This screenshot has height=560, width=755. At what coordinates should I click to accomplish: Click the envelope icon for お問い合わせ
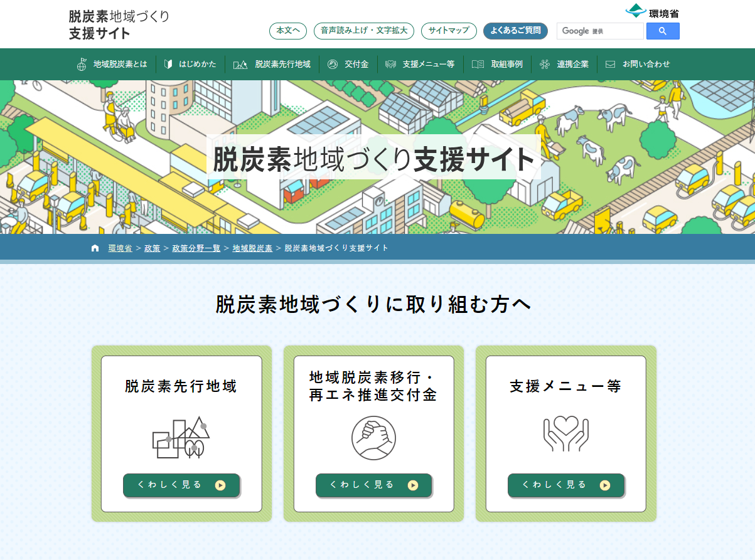point(610,64)
